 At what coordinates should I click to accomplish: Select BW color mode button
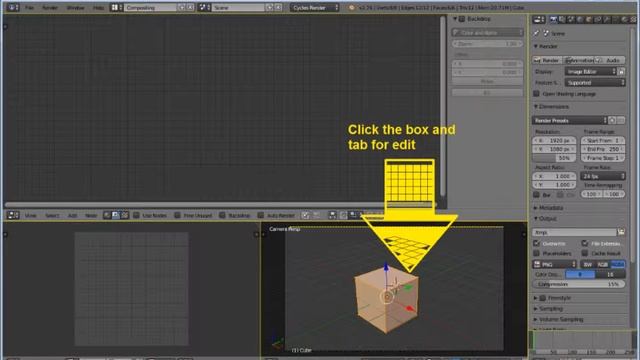tap(588, 264)
